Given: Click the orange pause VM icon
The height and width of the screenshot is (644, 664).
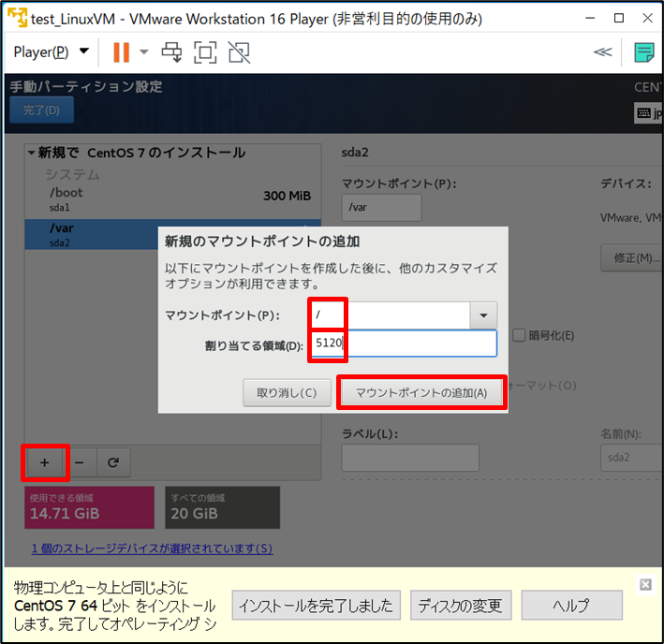Looking at the screenshot, I should (x=121, y=52).
